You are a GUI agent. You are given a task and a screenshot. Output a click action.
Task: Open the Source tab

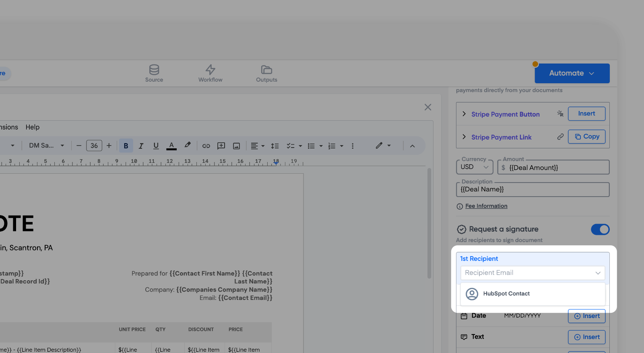(x=154, y=73)
